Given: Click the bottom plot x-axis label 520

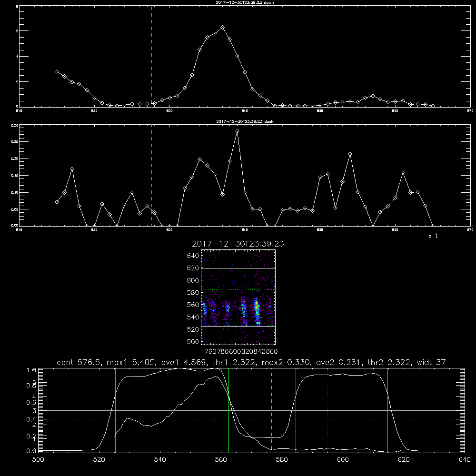Looking at the screenshot, I should tap(99, 460).
